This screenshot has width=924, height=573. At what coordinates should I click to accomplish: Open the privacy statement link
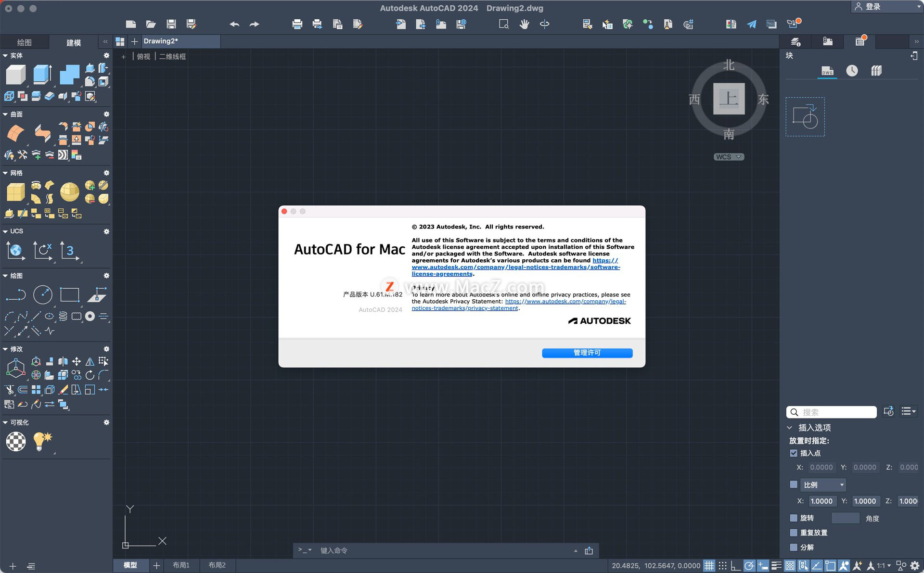coord(519,305)
